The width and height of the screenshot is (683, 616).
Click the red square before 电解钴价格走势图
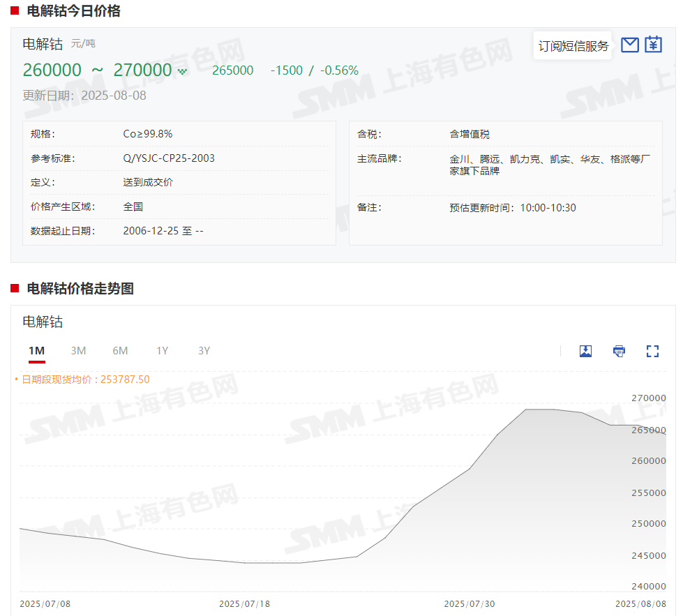point(15,288)
